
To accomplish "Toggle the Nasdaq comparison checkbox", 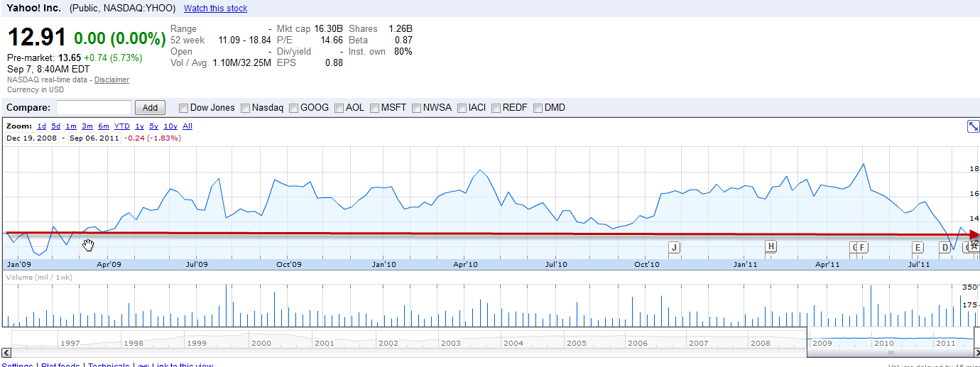I will pos(246,108).
